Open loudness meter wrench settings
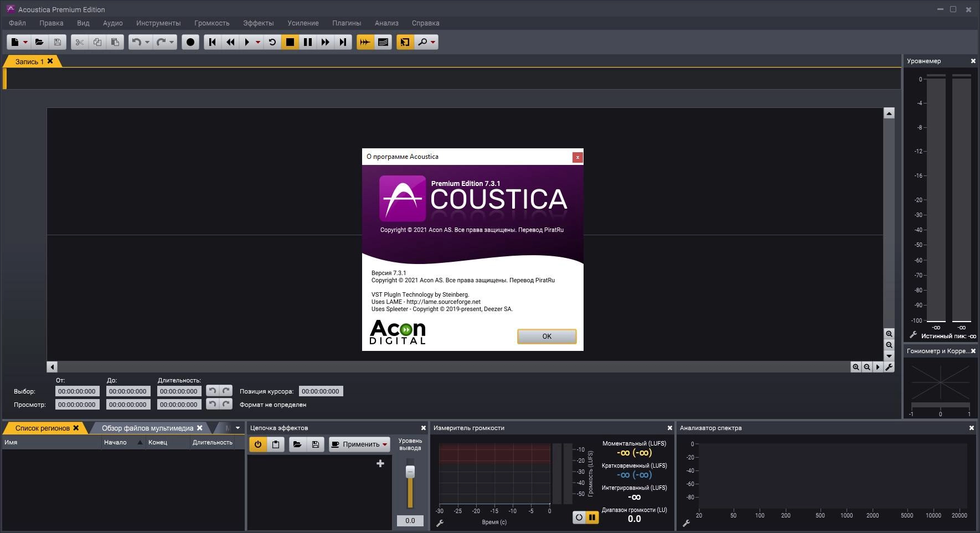Viewport: 980px width, 533px height. click(x=440, y=523)
